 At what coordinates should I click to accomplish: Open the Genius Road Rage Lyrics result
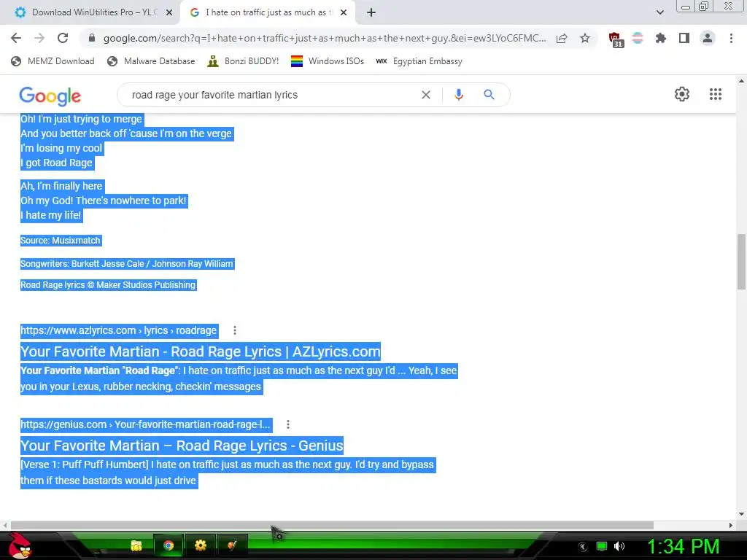coord(182,446)
